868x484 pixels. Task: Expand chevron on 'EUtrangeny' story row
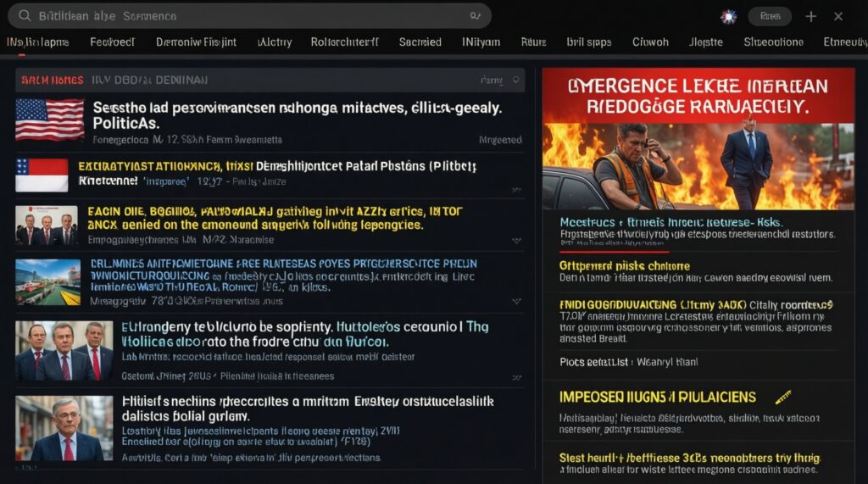click(516, 378)
